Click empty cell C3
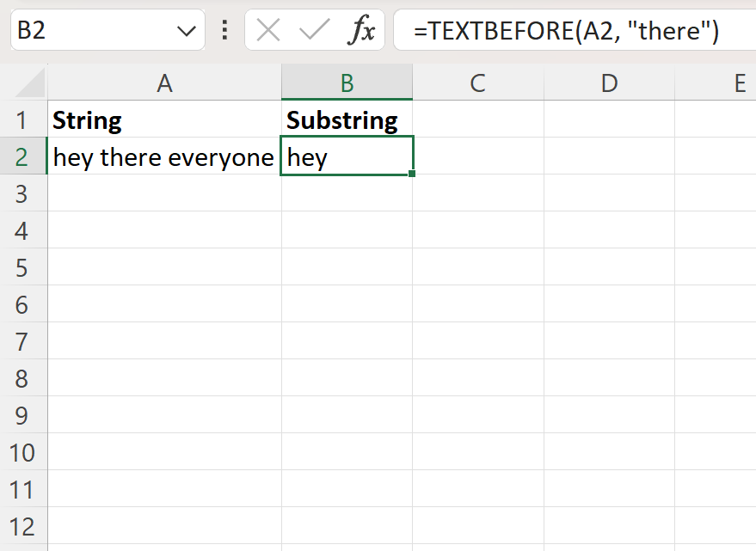Viewport: 756px width, 551px height. coord(477,194)
